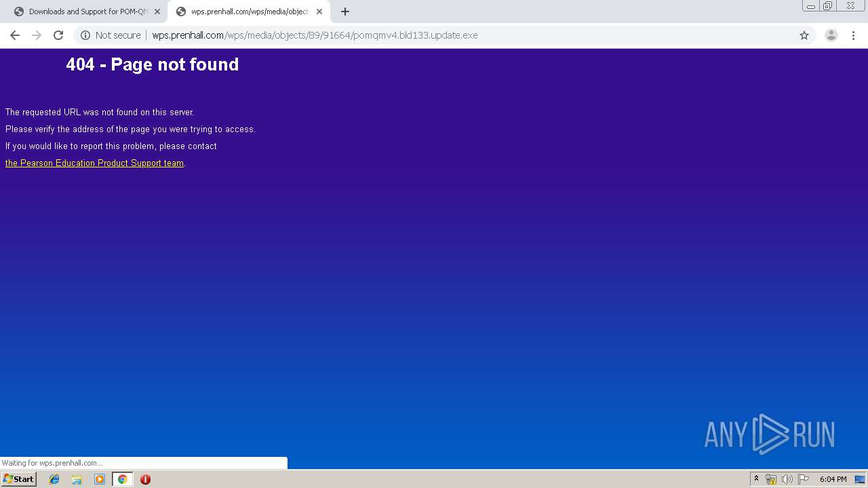The image size is (868, 488).
Task: Minimize the Chrome window
Action: click(x=811, y=6)
